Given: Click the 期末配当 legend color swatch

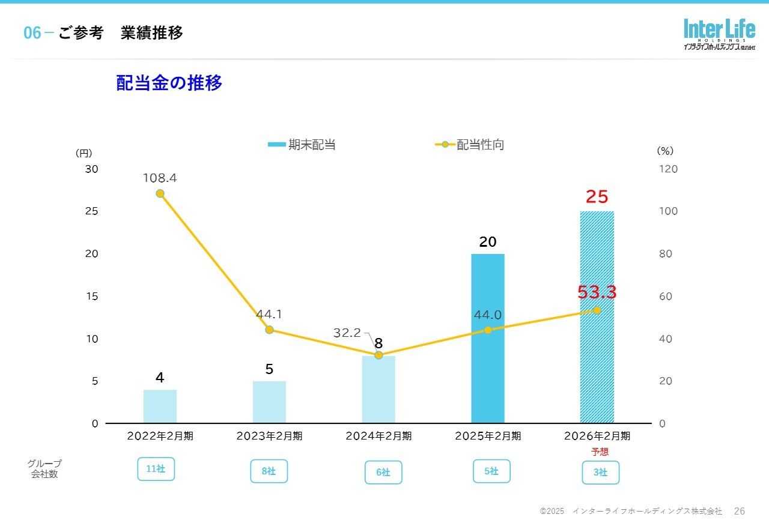Looking at the screenshot, I should 276,145.
